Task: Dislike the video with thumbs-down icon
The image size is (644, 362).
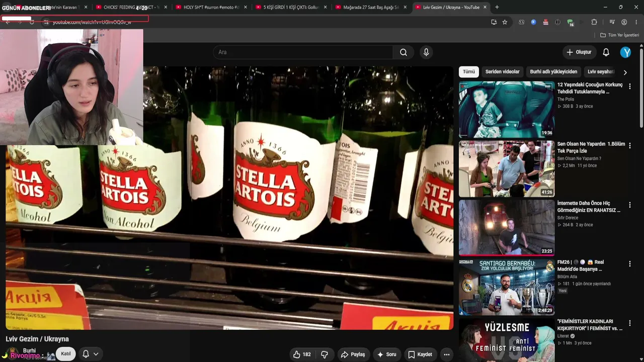Action: tap(325, 354)
